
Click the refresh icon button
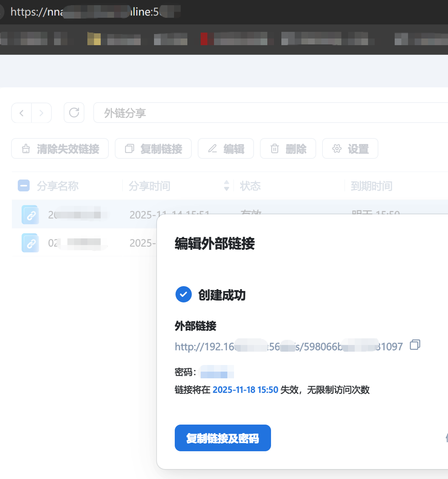click(74, 113)
